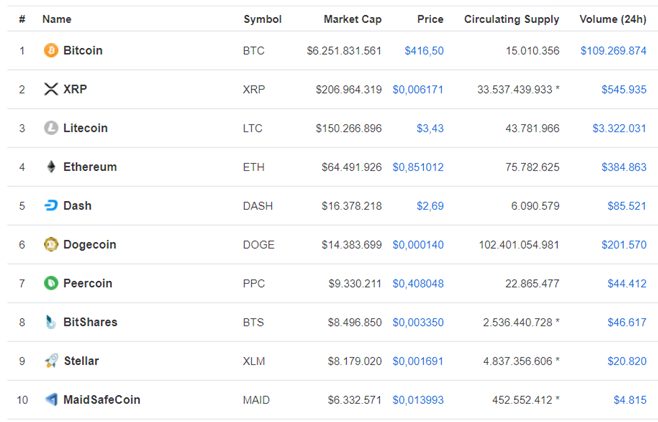Sort by Circulating Supply column header
658x422 pixels.
point(512,19)
